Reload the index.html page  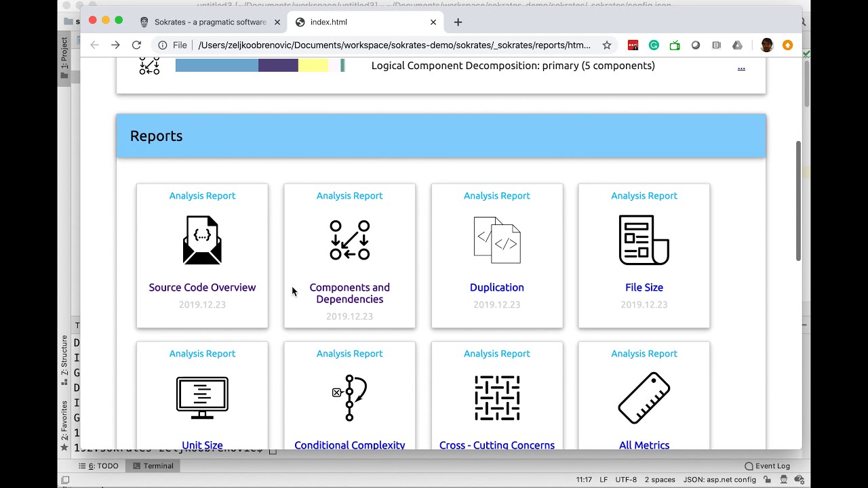136,45
